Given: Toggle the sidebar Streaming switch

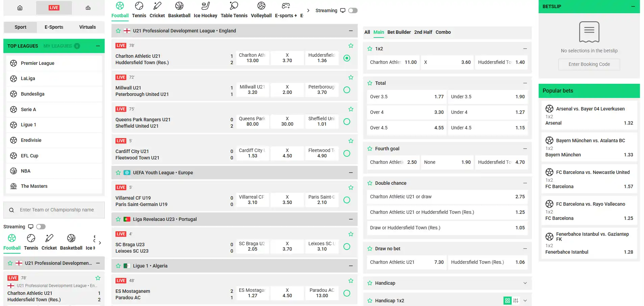Looking at the screenshot, I should [41, 227].
